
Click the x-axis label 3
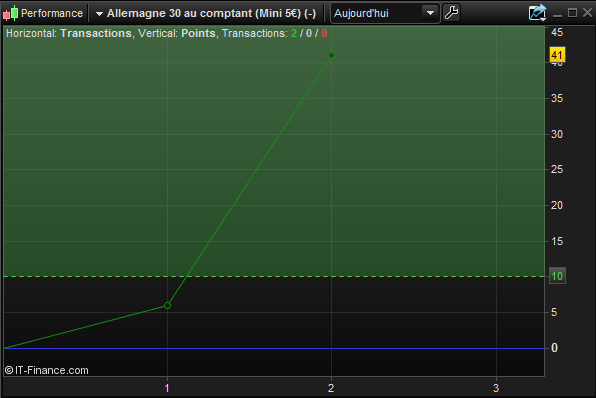click(x=496, y=388)
